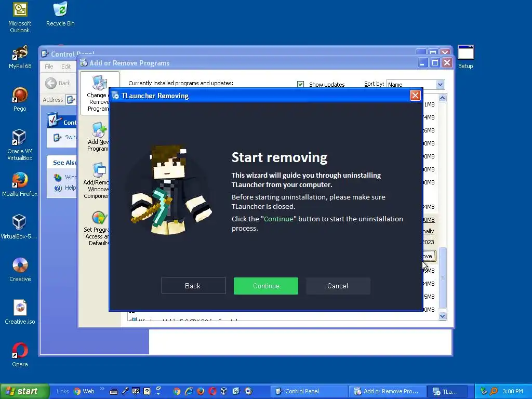Open Web link with Chrome icon in Links toolbar
This screenshot has width=532, height=399.
[x=84, y=391]
